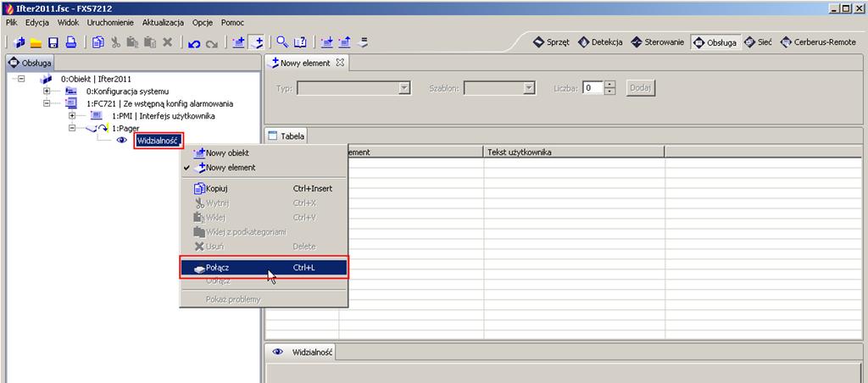Click the magnifier search toolbar icon

282,42
